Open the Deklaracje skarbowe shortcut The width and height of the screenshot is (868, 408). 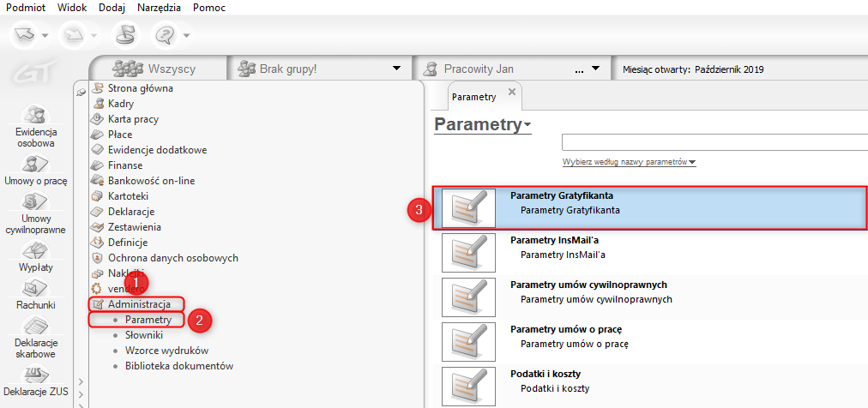[35, 336]
